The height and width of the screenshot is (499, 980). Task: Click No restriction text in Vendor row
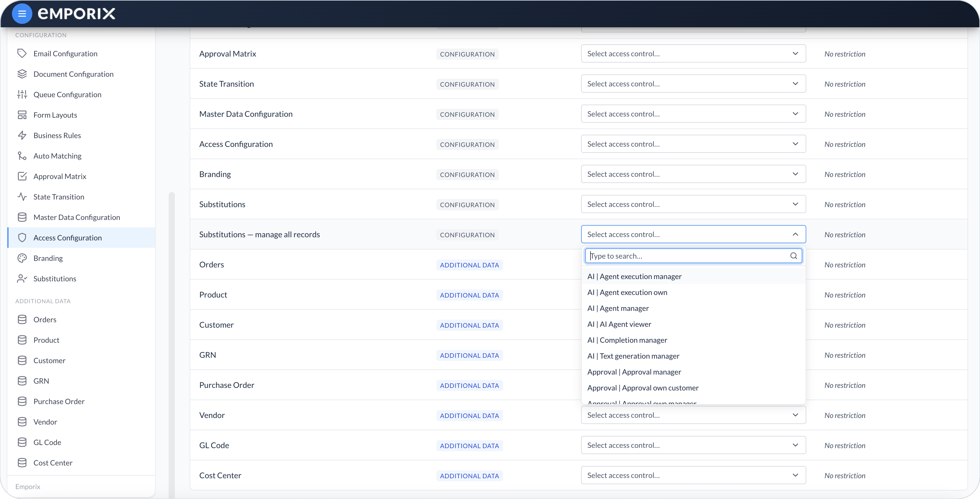[845, 415]
